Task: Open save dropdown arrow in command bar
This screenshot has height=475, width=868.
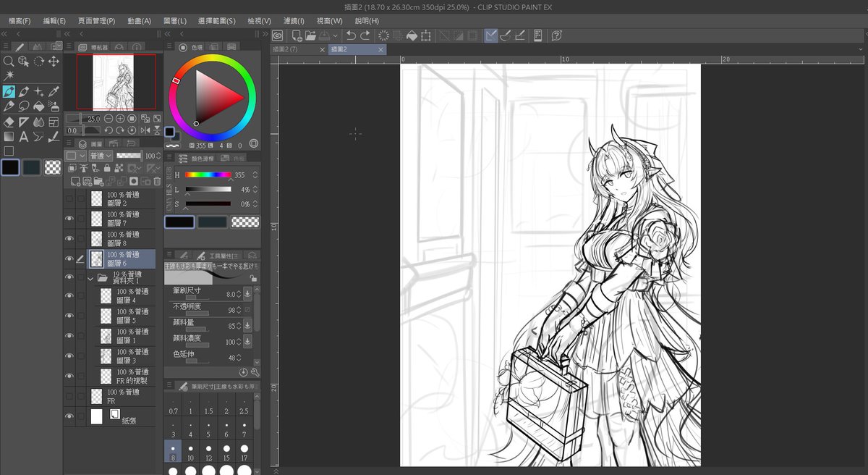Action: [335, 35]
